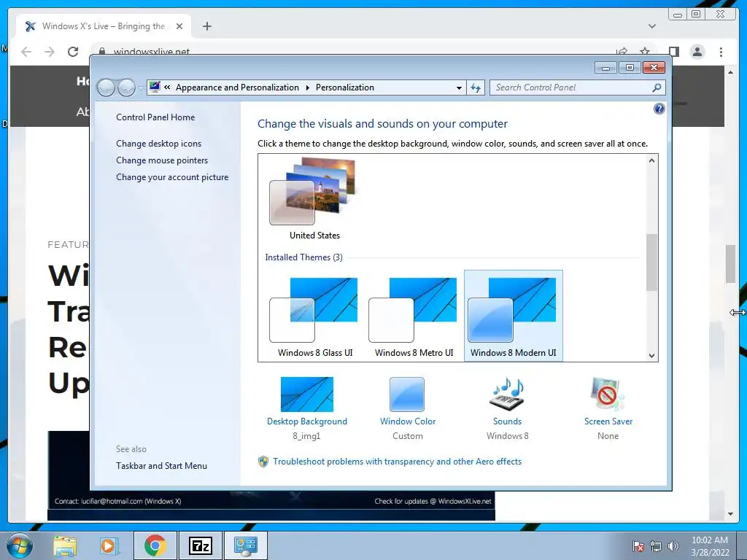Click the Control Panel back arrow

click(x=106, y=87)
